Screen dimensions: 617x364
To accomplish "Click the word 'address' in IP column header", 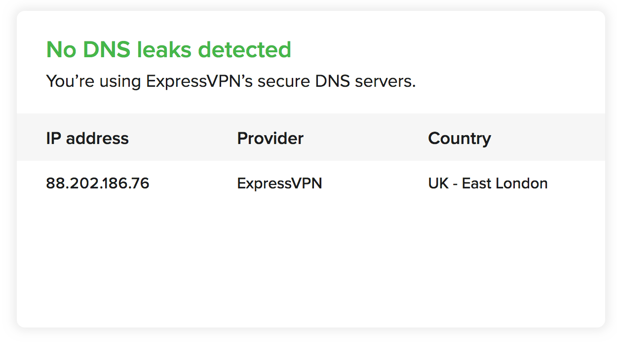I will (97, 139).
